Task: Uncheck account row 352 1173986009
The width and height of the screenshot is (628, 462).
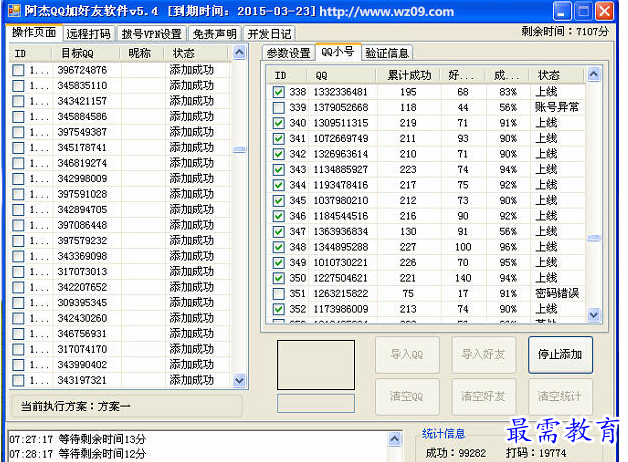Action: click(278, 309)
